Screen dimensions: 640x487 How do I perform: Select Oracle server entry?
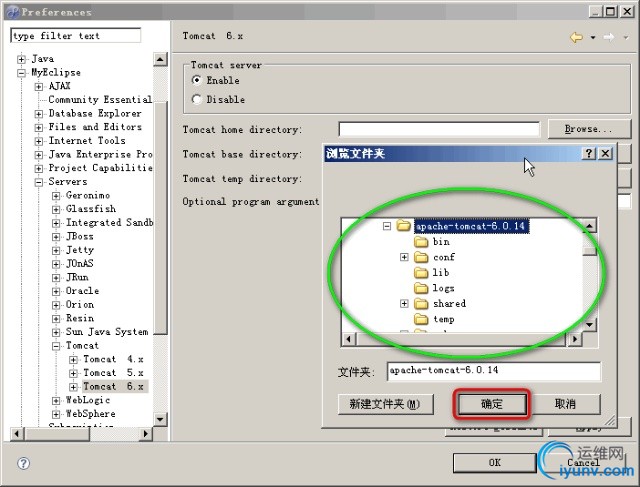click(82, 291)
